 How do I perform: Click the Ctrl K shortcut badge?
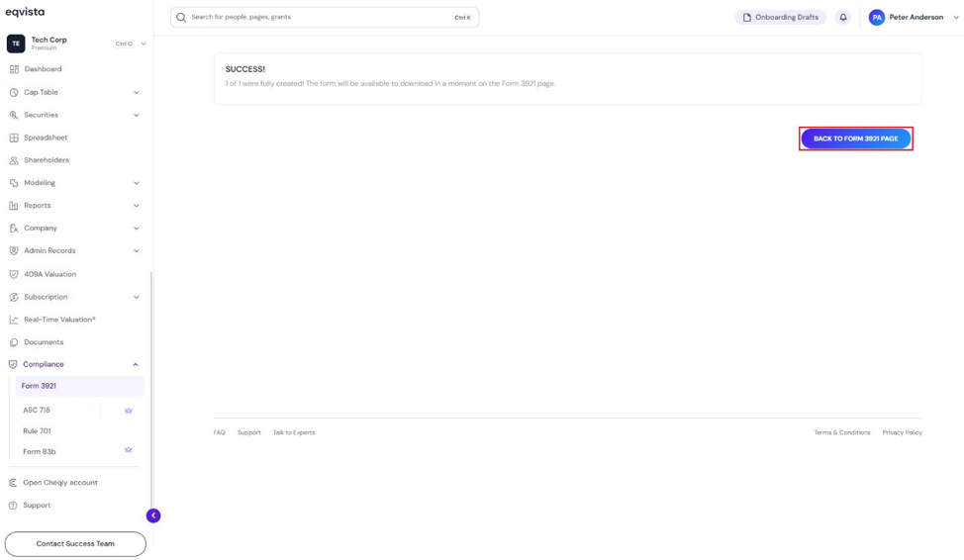pyautogui.click(x=462, y=18)
